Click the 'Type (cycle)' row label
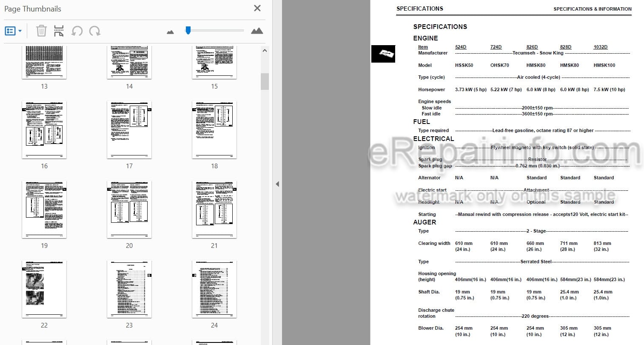The image size is (644, 345). point(432,77)
